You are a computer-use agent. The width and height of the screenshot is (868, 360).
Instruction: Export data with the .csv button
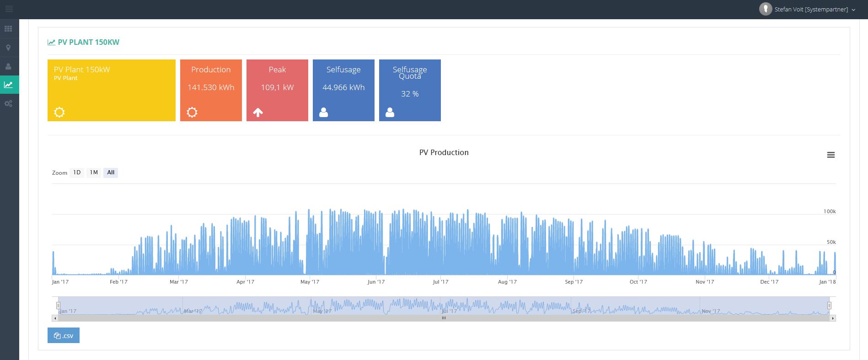pos(64,335)
